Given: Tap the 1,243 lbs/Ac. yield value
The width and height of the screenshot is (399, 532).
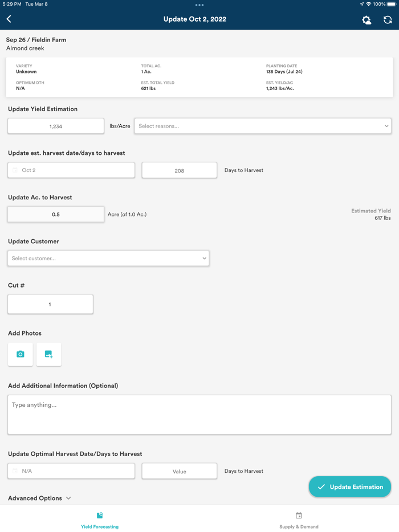Looking at the screenshot, I should click(x=280, y=88).
